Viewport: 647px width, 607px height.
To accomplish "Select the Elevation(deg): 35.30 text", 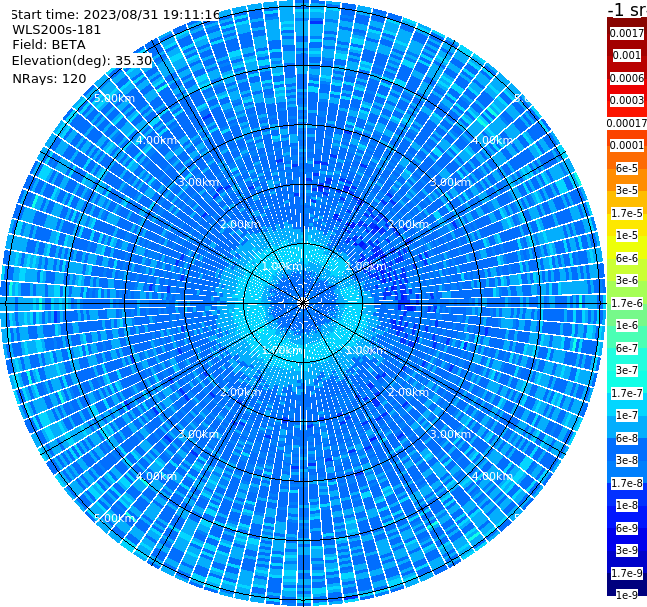I will pos(82,61).
